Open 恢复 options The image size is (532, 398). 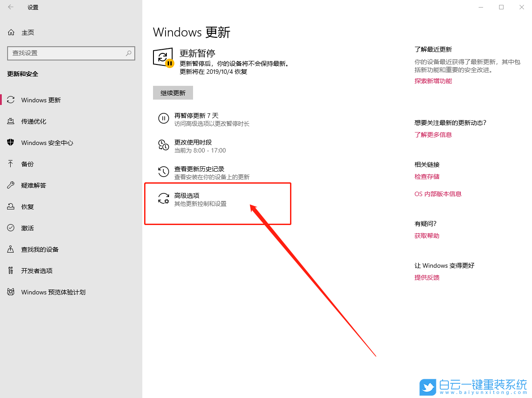click(x=27, y=206)
